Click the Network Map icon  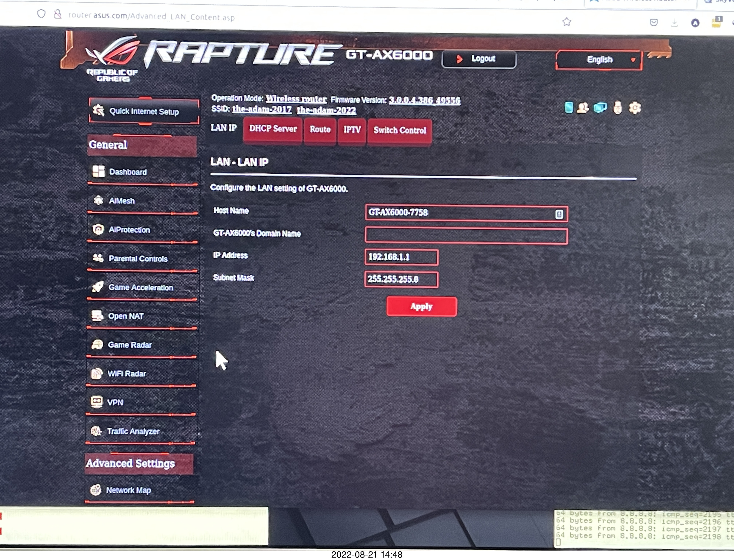click(96, 490)
